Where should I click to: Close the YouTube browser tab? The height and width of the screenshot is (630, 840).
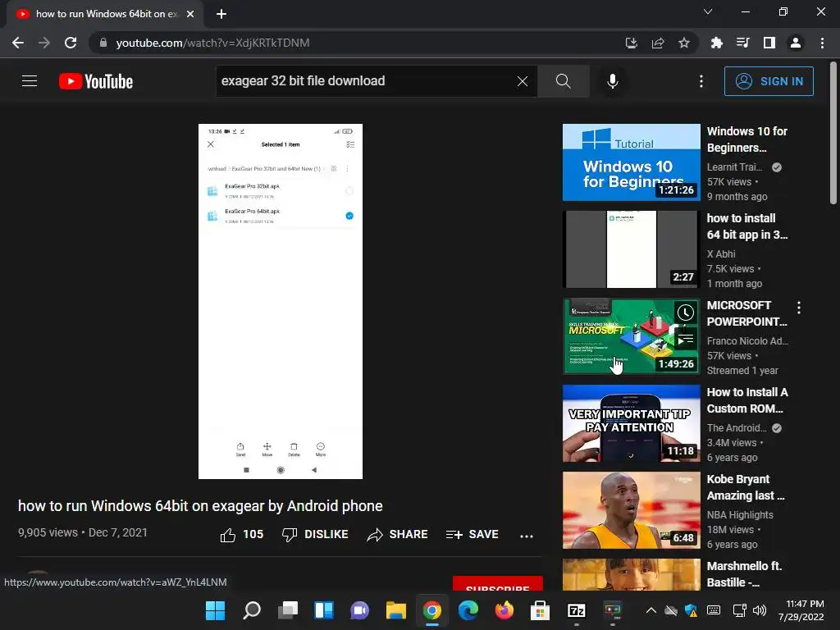click(x=190, y=14)
